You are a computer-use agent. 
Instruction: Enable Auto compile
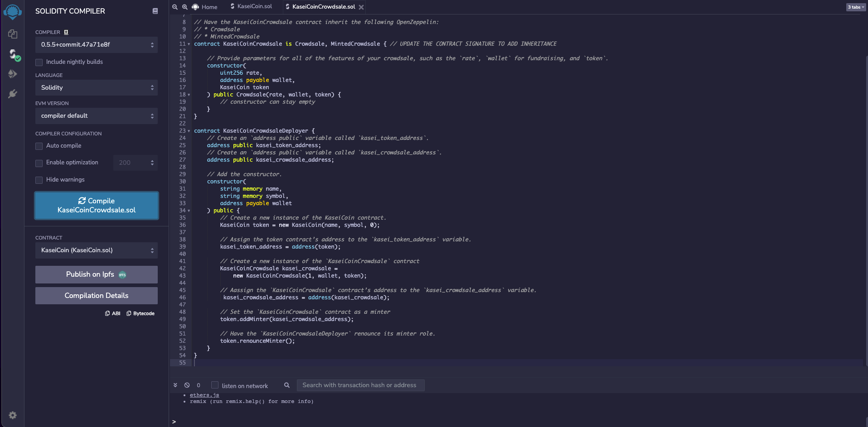point(39,146)
